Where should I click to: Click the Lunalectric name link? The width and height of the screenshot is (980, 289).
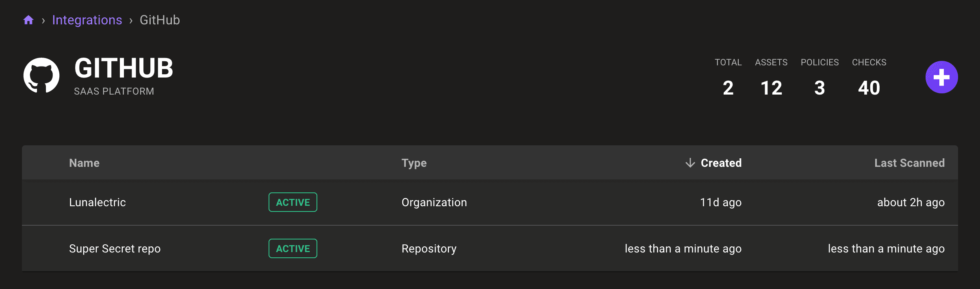97,202
